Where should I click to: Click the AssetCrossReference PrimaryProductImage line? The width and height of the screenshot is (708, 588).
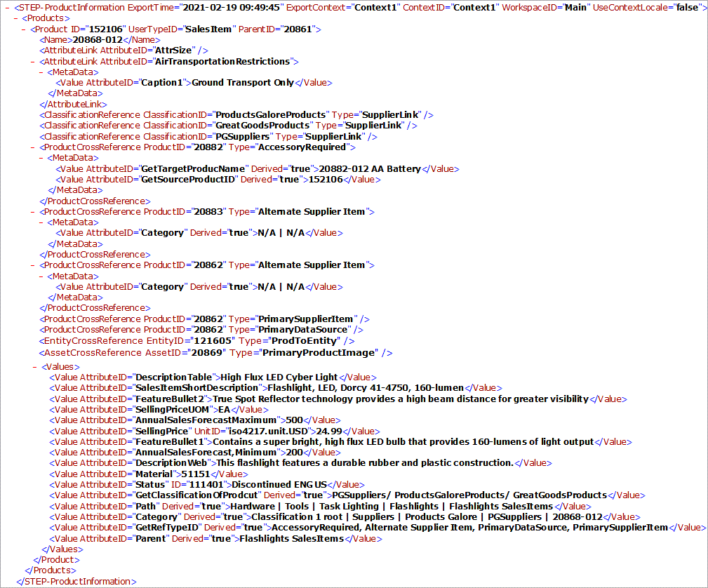(x=215, y=353)
